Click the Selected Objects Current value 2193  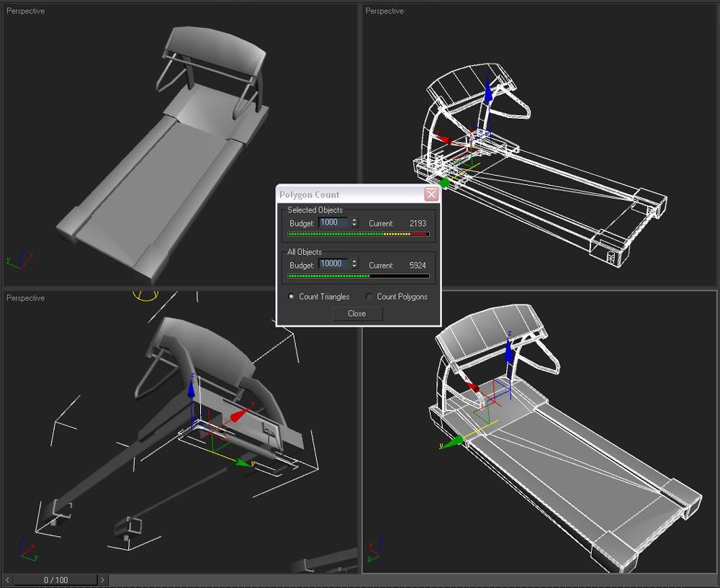point(418,224)
